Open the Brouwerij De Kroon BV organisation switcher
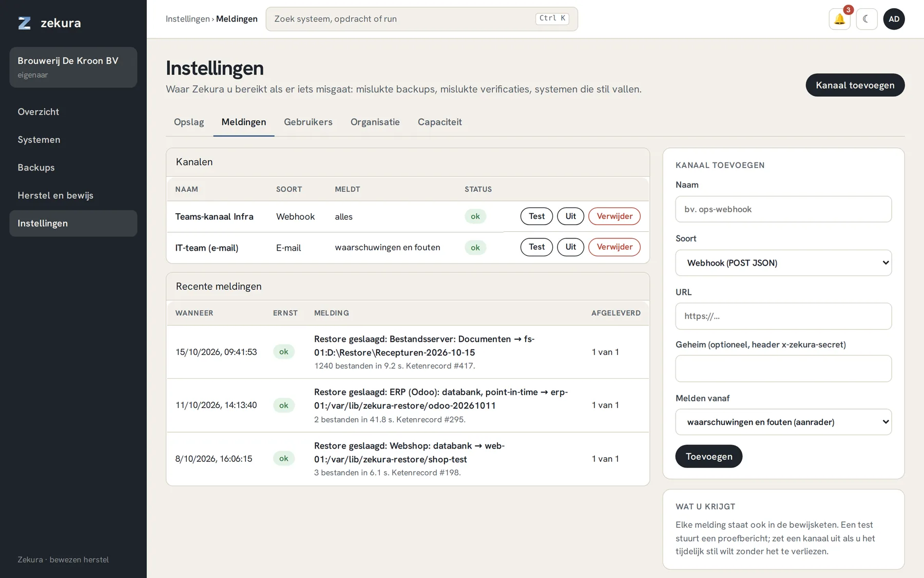The height and width of the screenshot is (578, 924). [73, 67]
